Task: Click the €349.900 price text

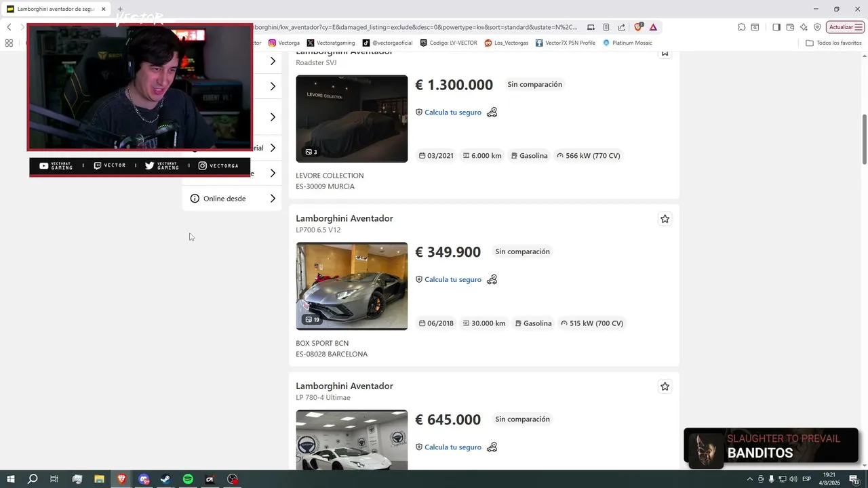Action: pyautogui.click(x=448, y=252)
